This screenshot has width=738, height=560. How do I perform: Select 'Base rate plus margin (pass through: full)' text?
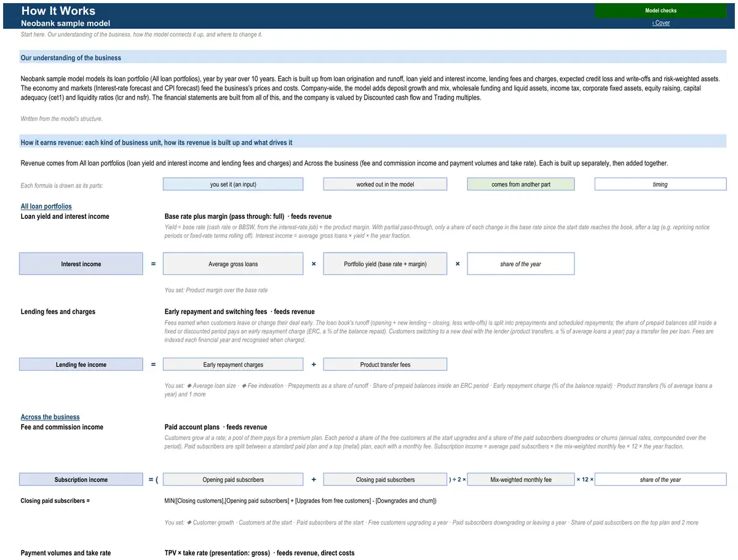224,216
